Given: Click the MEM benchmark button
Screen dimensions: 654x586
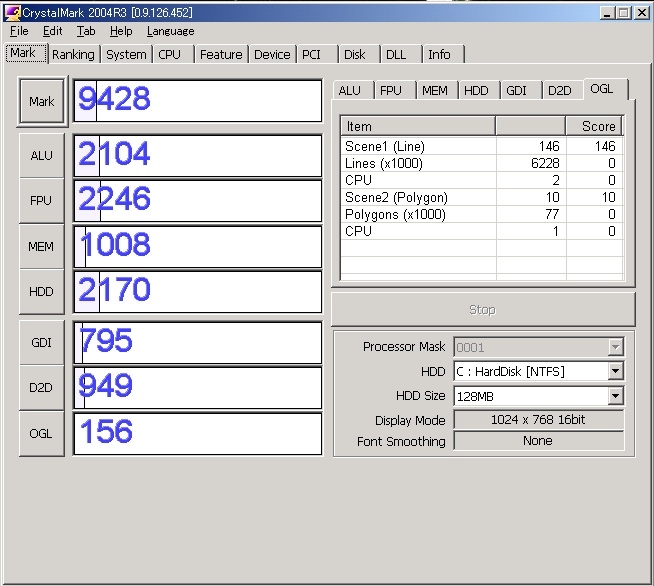Looking at the screenshot, I should click(42, 246).
